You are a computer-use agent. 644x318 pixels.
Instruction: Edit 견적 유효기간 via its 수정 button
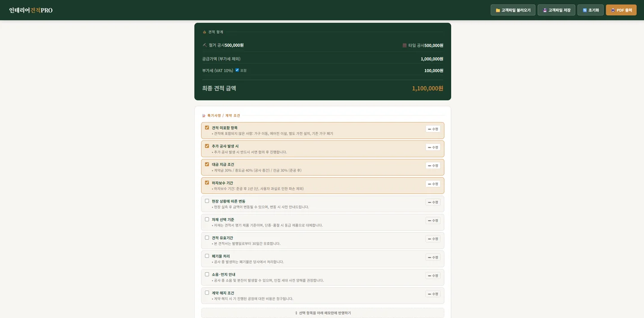pyautogui.click(x=433, y=239)
